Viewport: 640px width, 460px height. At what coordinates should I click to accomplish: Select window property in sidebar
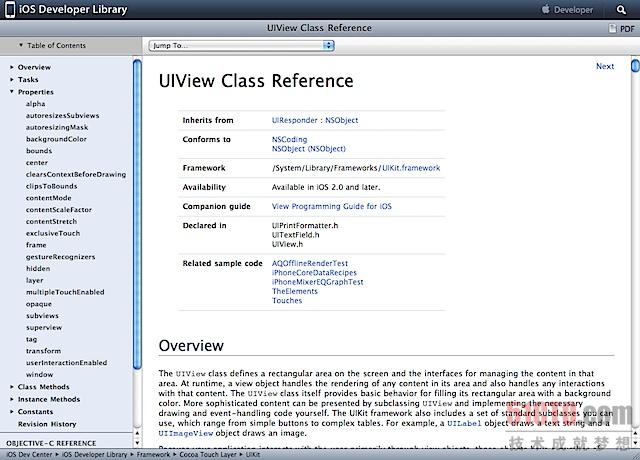[39, 375]
